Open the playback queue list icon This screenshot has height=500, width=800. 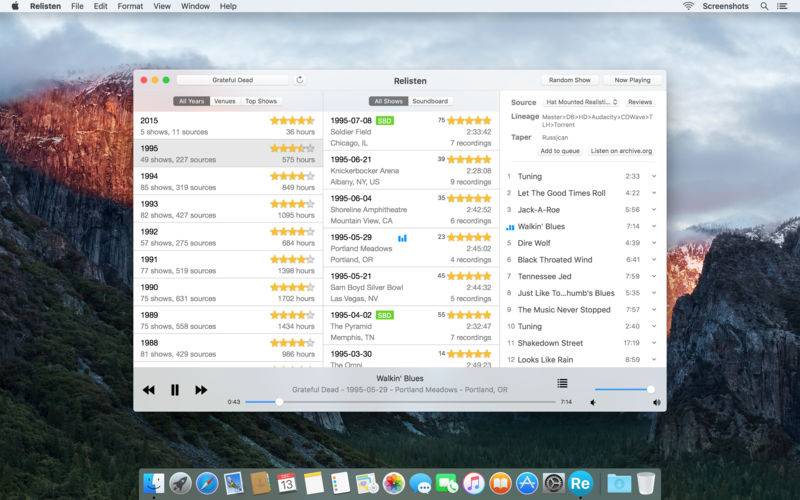tap(562, 383)
